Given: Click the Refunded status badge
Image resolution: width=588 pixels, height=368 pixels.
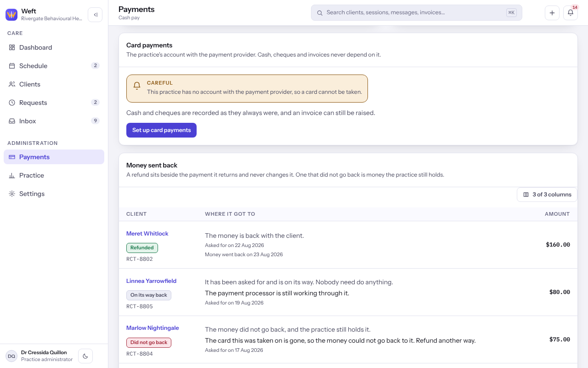Looking at the screenshot, I should [x=142, y=248].
